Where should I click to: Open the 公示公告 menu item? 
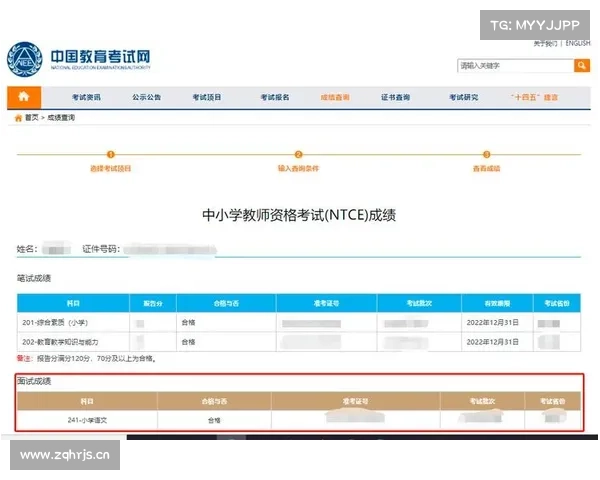[x=146, y=98]
